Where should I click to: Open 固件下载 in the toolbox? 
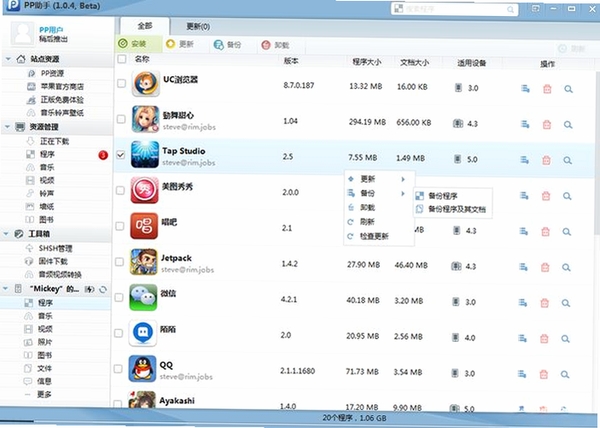(53, 262)
